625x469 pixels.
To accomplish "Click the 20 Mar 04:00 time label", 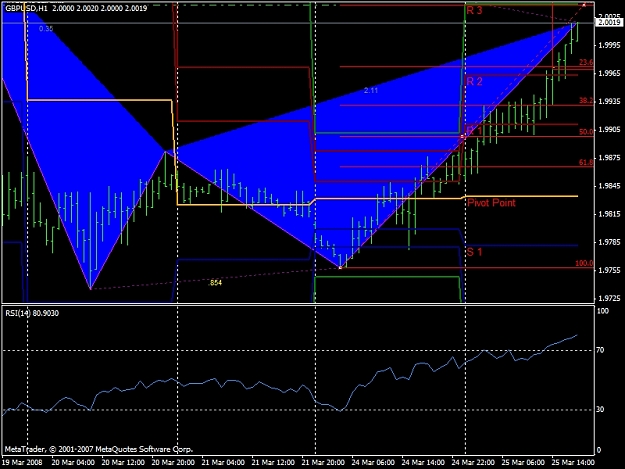I will coord(73,462).
